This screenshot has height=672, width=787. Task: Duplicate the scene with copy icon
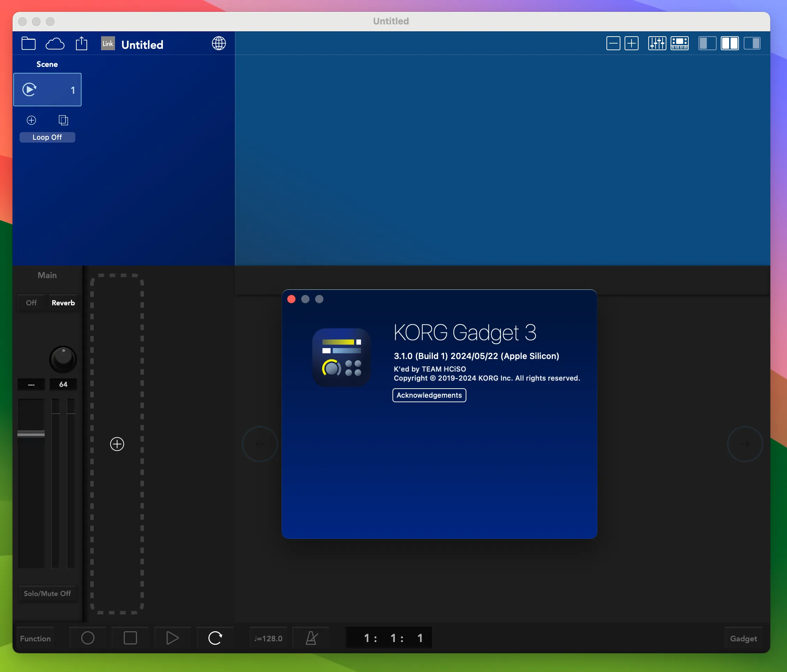63,120
